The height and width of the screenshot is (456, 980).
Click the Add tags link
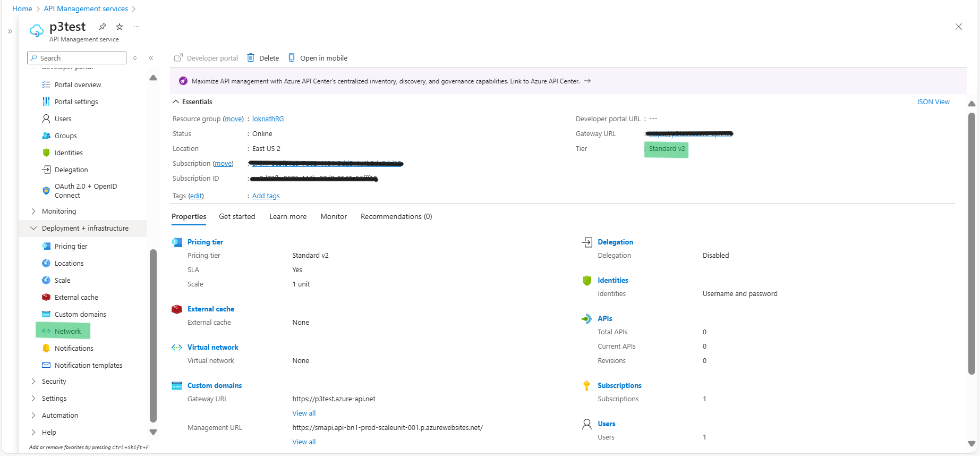click(x=266, y=196)
